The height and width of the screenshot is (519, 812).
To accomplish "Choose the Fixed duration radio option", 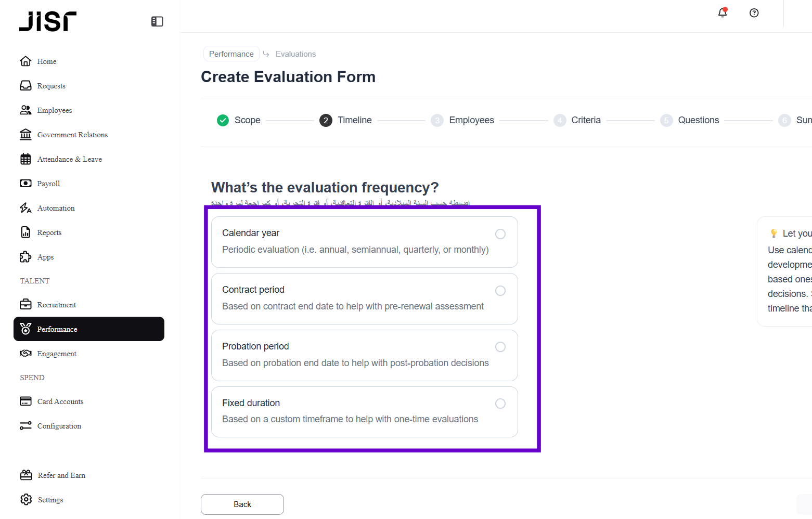I will pyautogui.click(x=500, y=404).
